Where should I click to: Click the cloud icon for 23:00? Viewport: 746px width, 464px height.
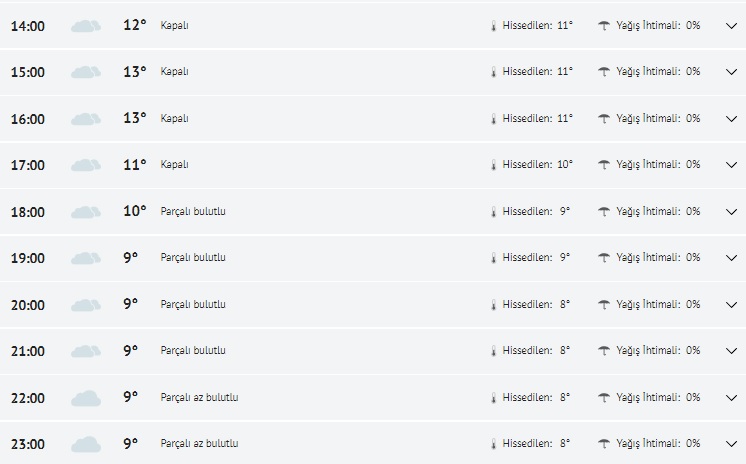(x=86, y=444)
